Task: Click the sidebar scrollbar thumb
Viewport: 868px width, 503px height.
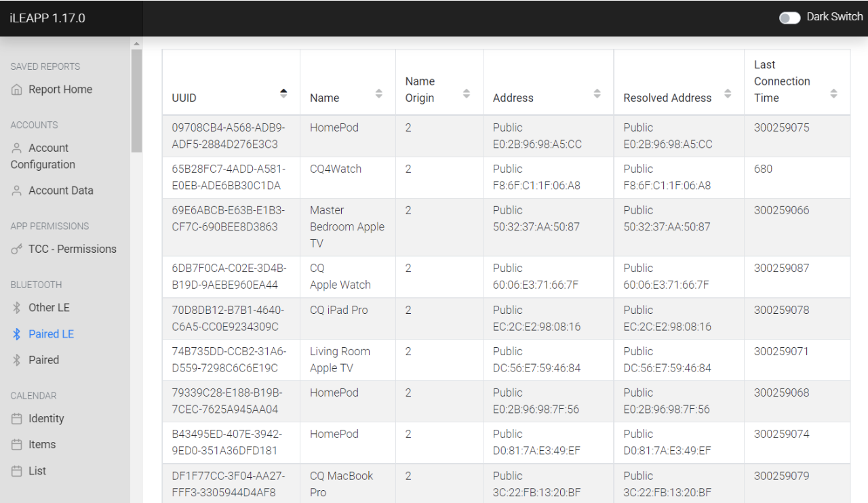Action: [x=136, y=100]
